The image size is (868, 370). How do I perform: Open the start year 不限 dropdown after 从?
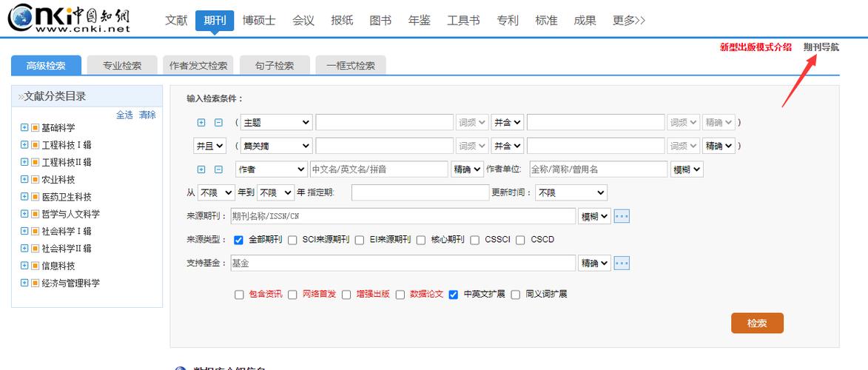[217, 192]
